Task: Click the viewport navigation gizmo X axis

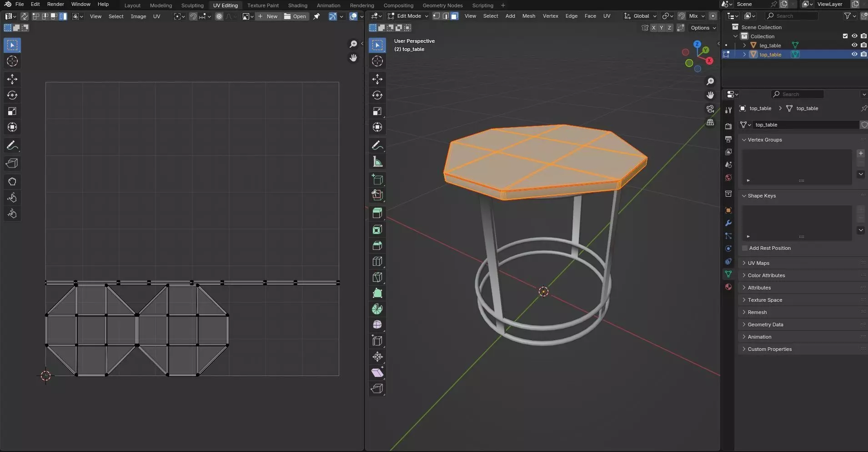Action: (x=709, y=61)
